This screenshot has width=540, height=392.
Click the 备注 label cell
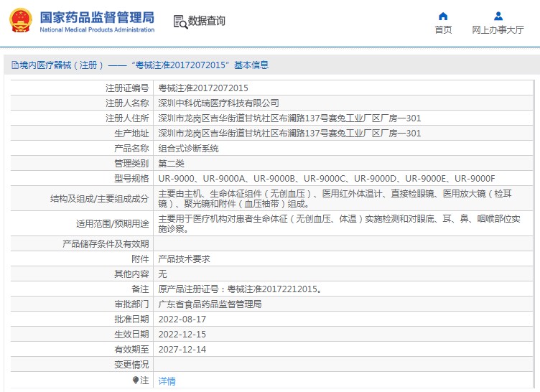82,289
